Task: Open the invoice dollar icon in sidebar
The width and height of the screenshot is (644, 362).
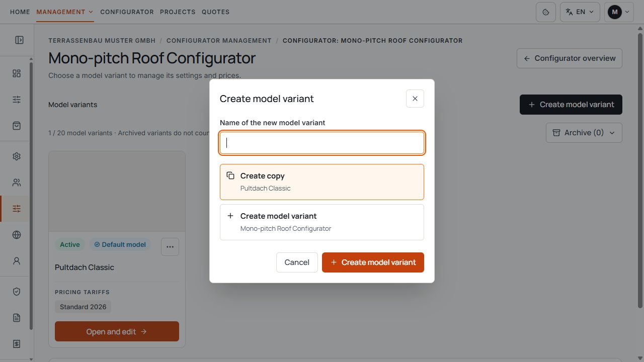Action: 17,344
